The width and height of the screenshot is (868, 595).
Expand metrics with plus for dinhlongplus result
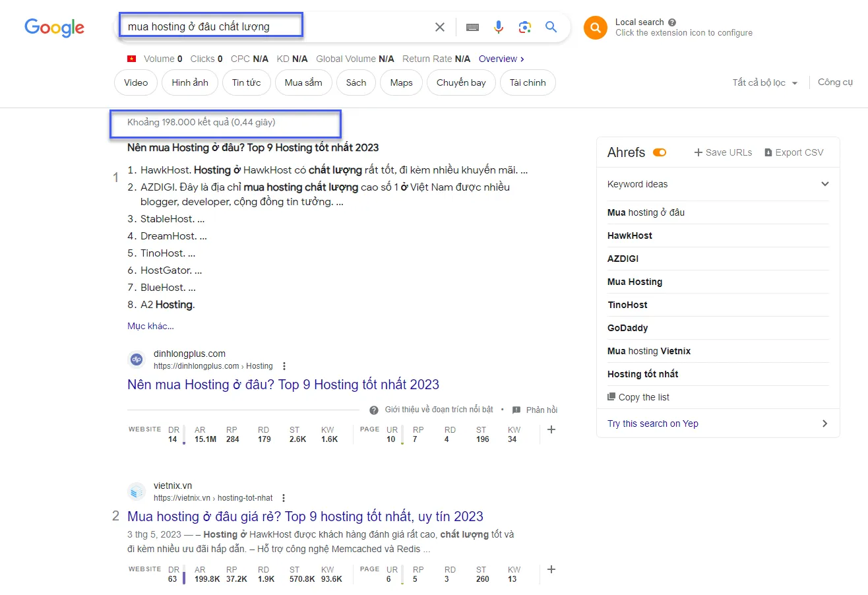[551, 430]
